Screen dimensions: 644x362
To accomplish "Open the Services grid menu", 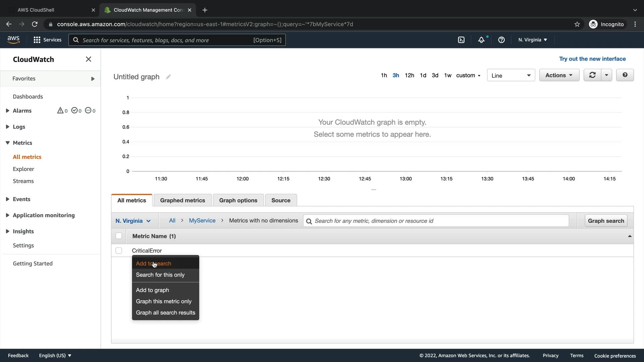I will 47,40.
